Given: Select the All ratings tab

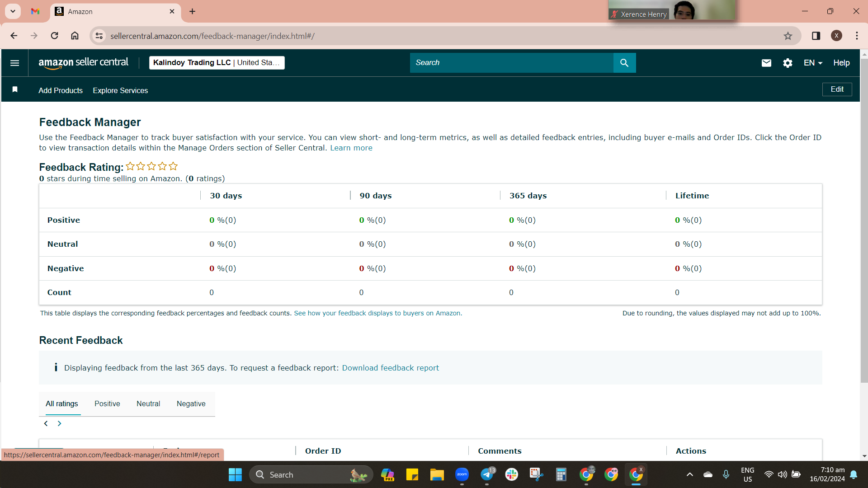Looking at the screenshot, I should (61, 404).
